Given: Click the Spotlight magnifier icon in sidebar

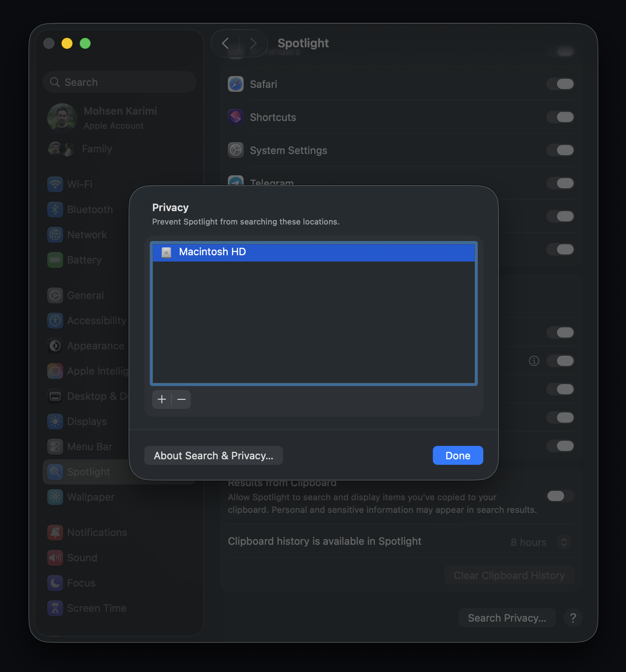Looking at the screenshot, I should point(55,472).
